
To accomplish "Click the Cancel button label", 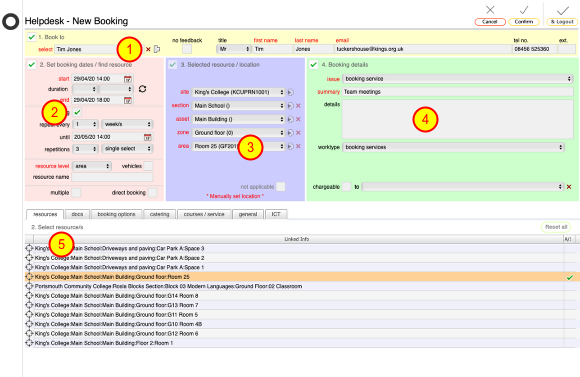I will (x=490, y=22).
